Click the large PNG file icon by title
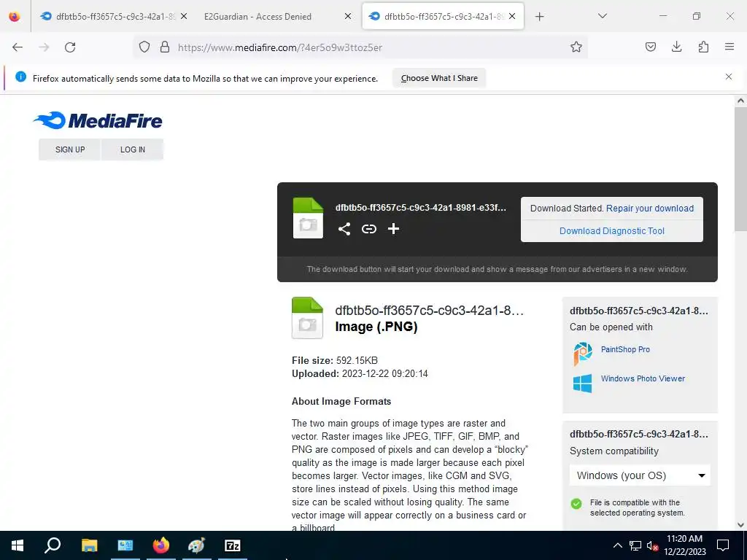The width and height of the screenshot is (747, 560). click(307, 318)
